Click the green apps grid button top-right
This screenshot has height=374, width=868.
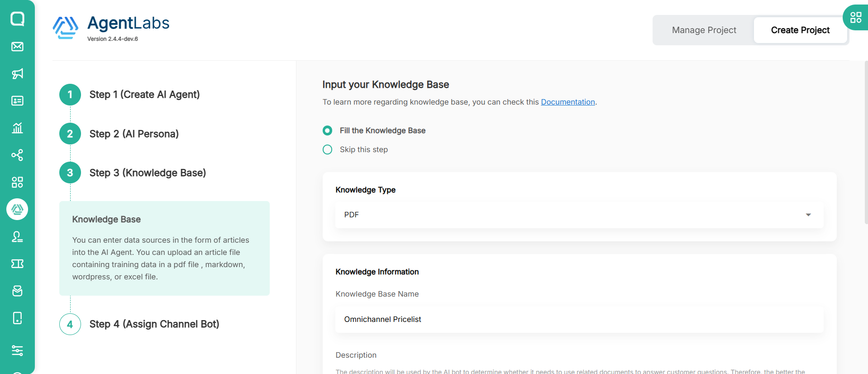(855, 18)
